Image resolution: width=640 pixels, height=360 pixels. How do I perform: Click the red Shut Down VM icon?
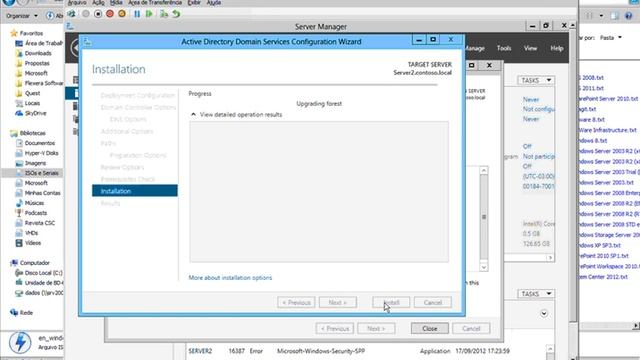(x=110, y=14)
